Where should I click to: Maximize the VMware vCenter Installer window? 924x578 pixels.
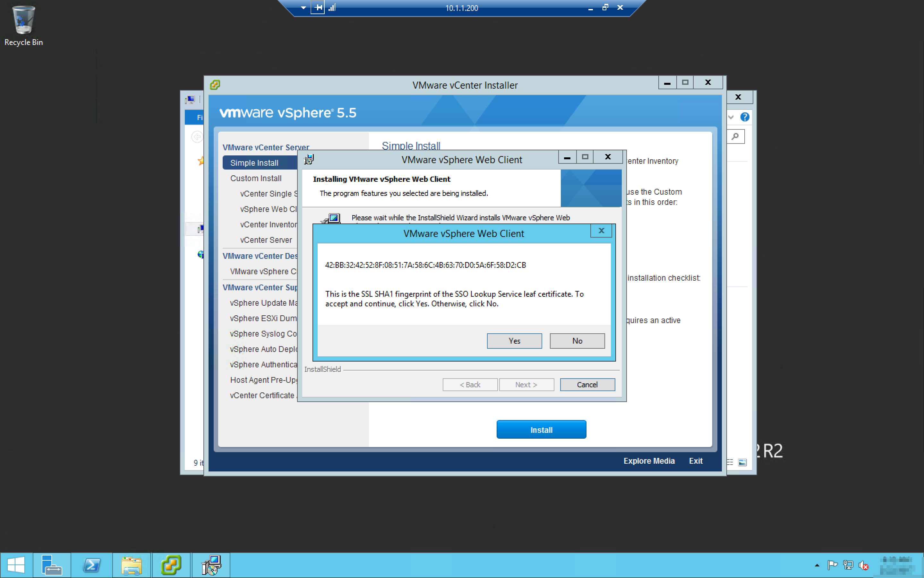(685, 83)
